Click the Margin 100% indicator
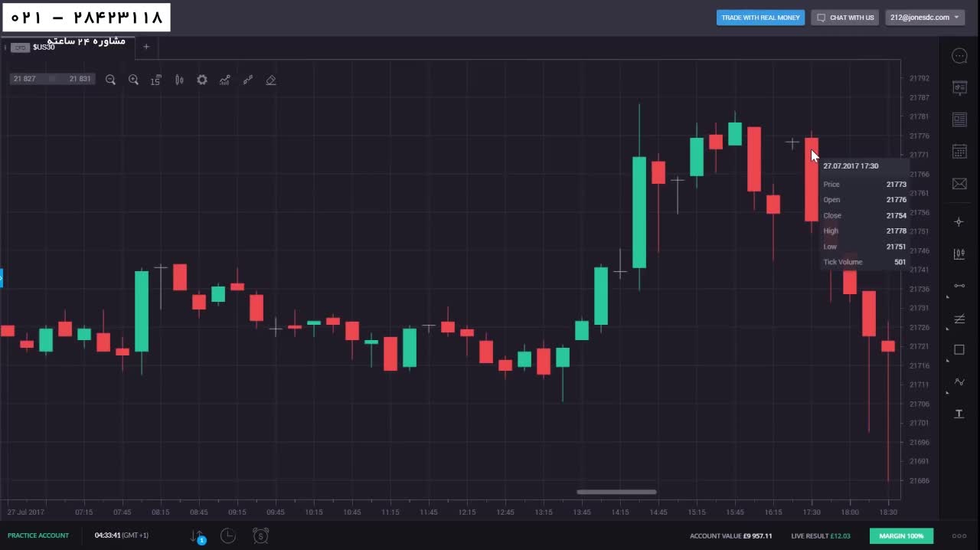The image size is (980, 550). coord(901,536)
